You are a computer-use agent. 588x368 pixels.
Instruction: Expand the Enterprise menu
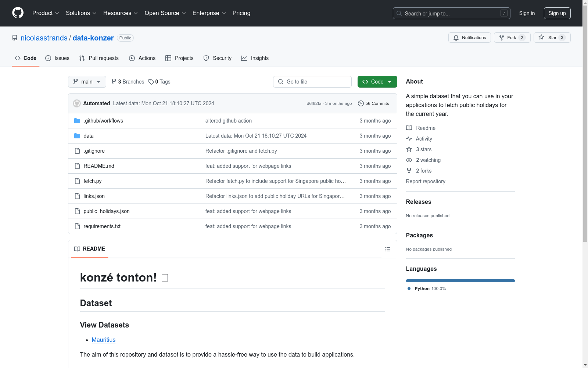click(x=209, y=13)
